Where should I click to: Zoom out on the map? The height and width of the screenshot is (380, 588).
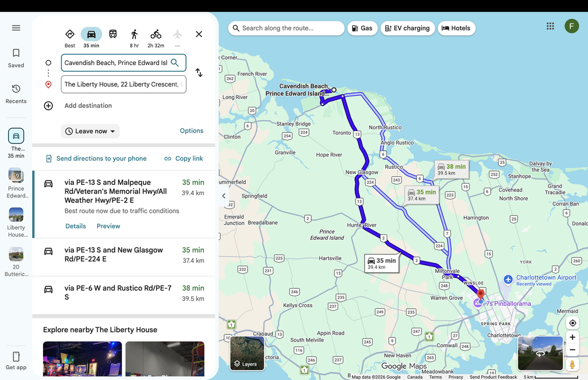tap(572, 350)
